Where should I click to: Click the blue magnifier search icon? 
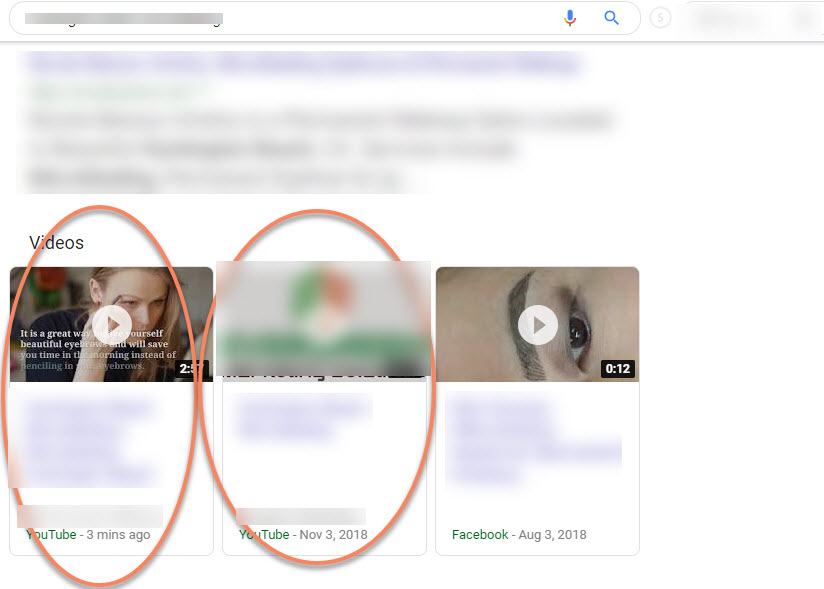pos(611,18)
